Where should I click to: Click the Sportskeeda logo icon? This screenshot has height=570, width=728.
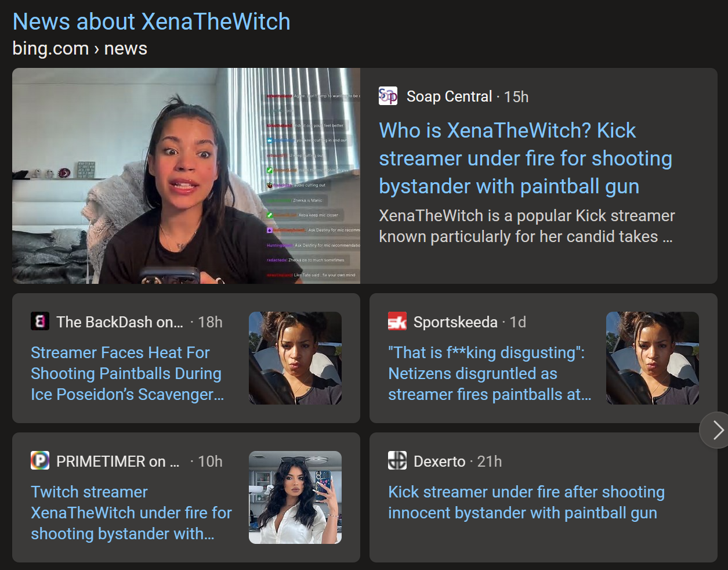[397, 322]
